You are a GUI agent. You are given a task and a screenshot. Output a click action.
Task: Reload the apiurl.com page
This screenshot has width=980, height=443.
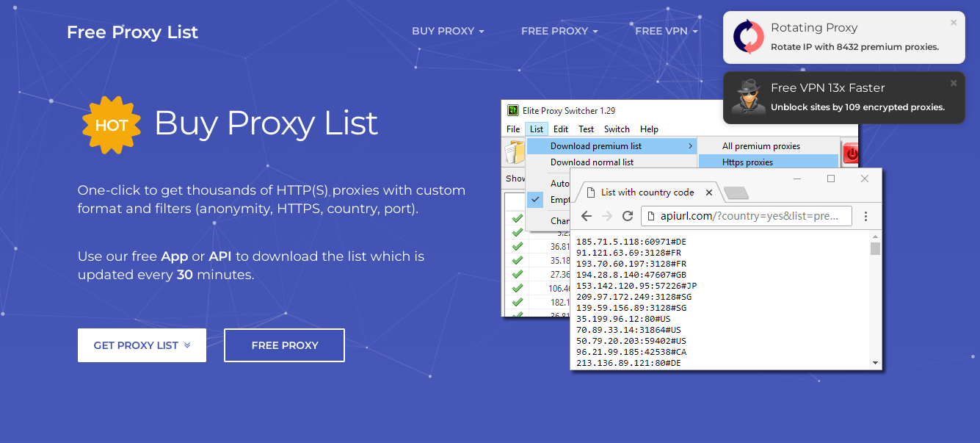(x=628, y=216)
